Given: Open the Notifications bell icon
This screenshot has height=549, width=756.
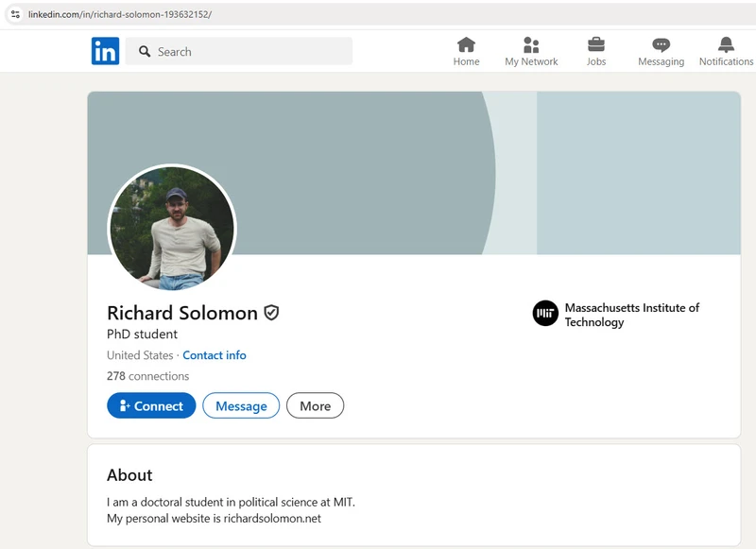Looking at the screenshot, I should [726, 44].
